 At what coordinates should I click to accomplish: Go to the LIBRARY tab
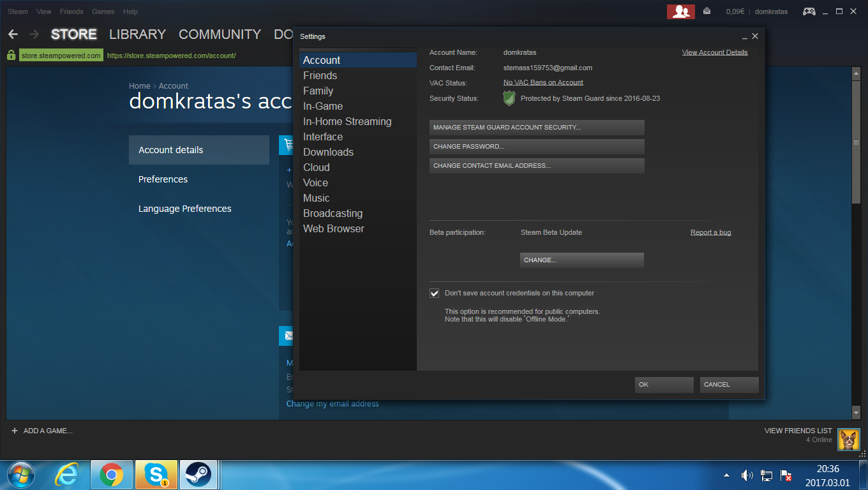click(x=137, y=34)
